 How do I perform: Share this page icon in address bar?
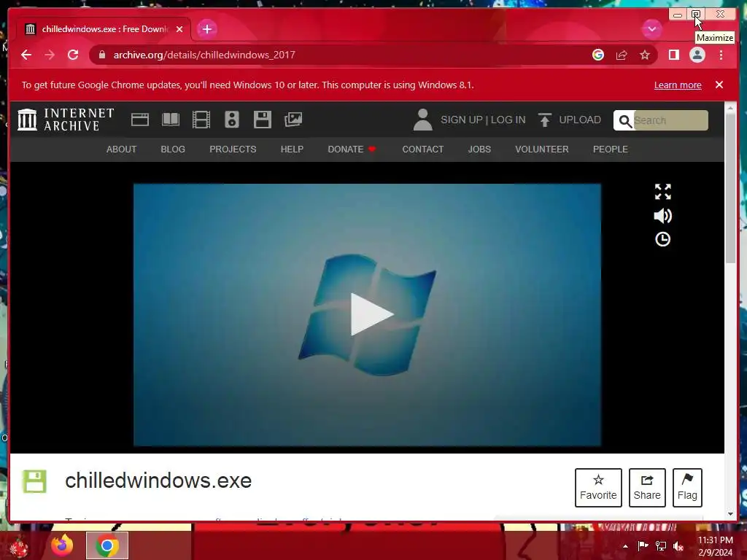point(622,55)
